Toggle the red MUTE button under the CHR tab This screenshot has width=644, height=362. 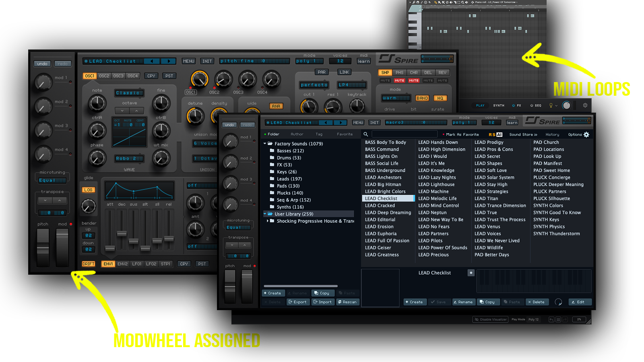click(x=414, y=80)
